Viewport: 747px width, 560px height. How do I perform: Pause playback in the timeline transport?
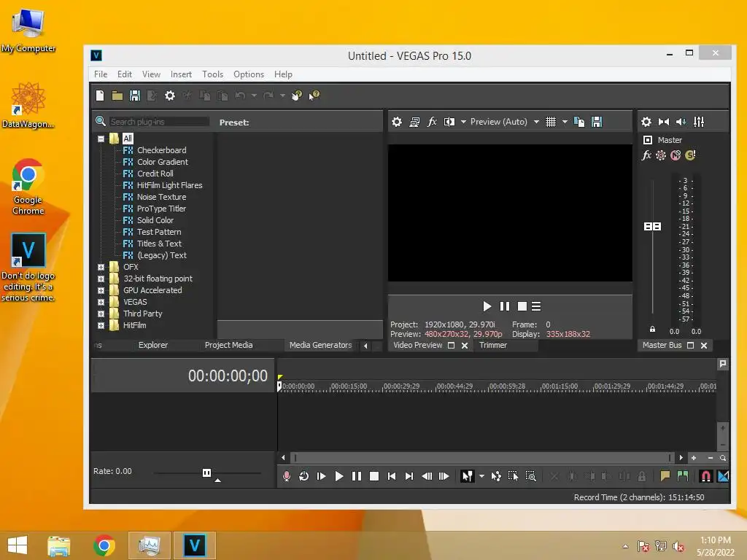point(356,476)
